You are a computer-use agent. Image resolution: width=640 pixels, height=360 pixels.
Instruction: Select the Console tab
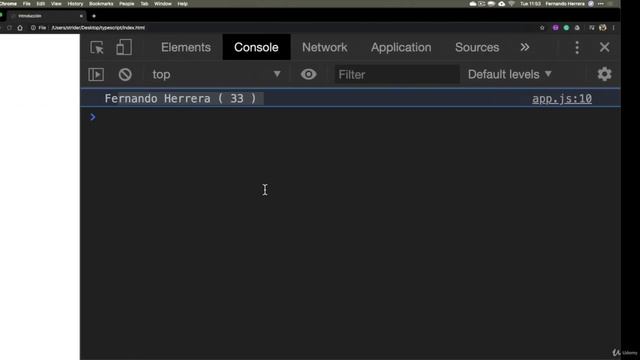coord(256,47)
